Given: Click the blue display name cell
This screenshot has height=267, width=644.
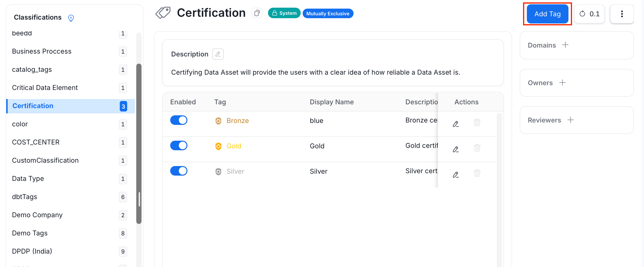Looking at the screenshot, I should 316,121.
